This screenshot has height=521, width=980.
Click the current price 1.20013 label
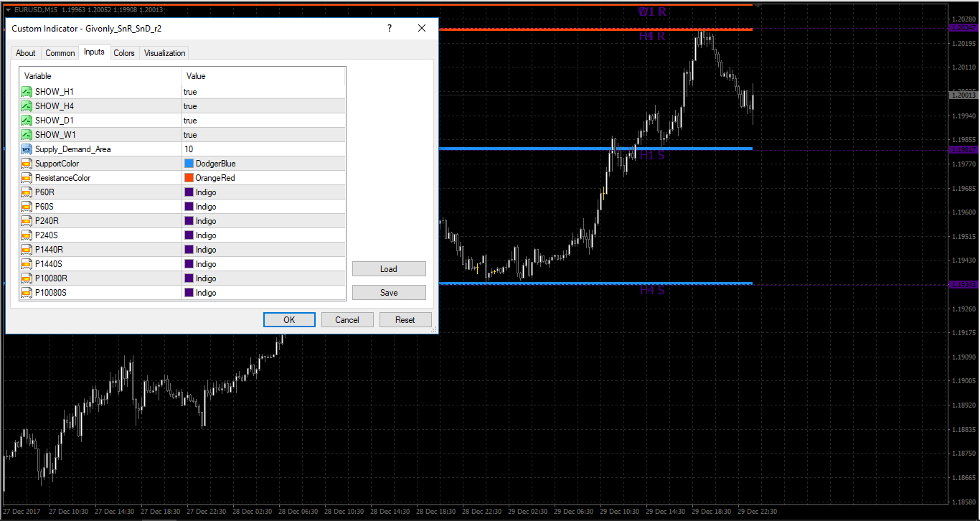(x=963, y=95)
